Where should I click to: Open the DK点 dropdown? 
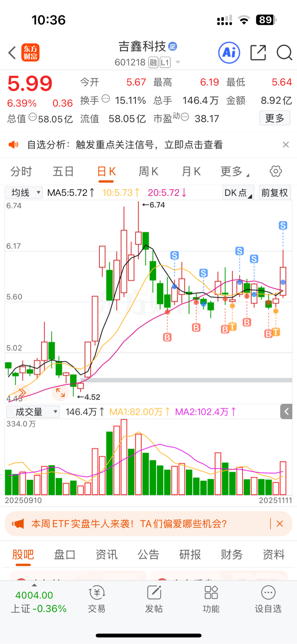pos(238,192)
